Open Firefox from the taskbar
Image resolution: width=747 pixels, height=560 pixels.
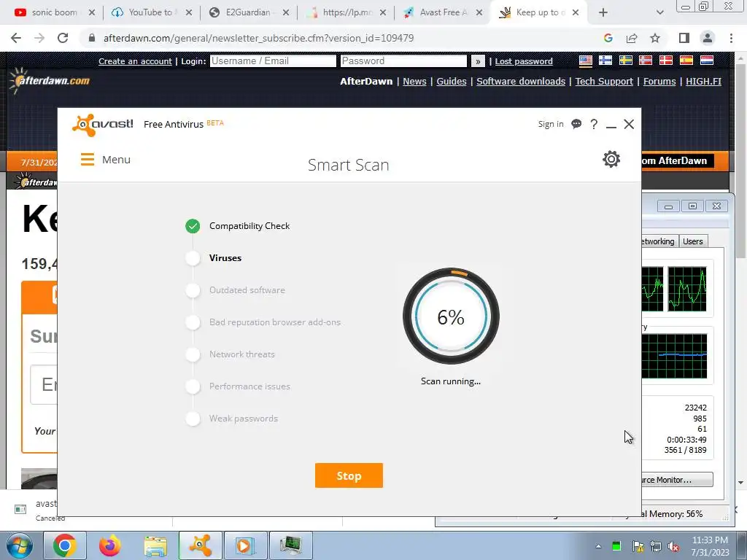[110, 545]
